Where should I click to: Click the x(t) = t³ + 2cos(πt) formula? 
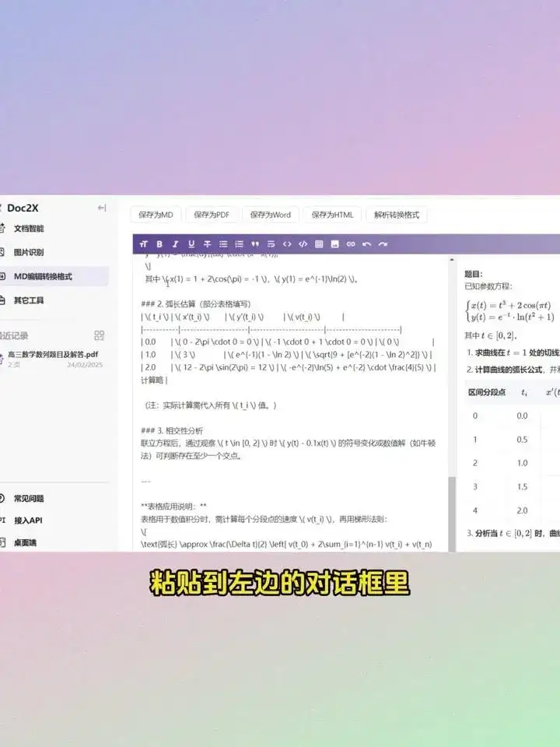[x=510, y=305]
